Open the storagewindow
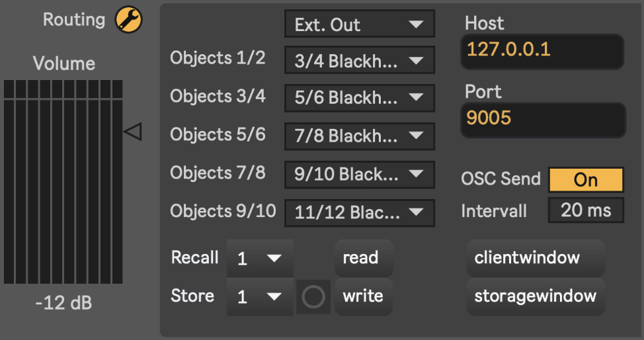 (x=536, y=296)
